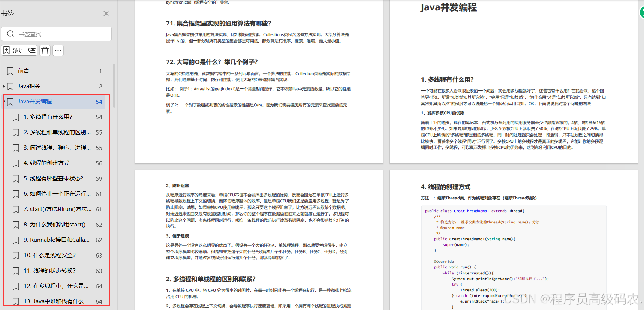Click subheading 2、防止阻塞
This screenshot has height=310, width=644.
tap(177, 186)
